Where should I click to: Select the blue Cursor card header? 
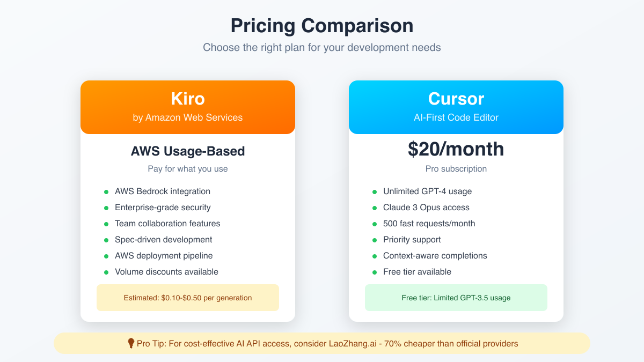point(456,107)
